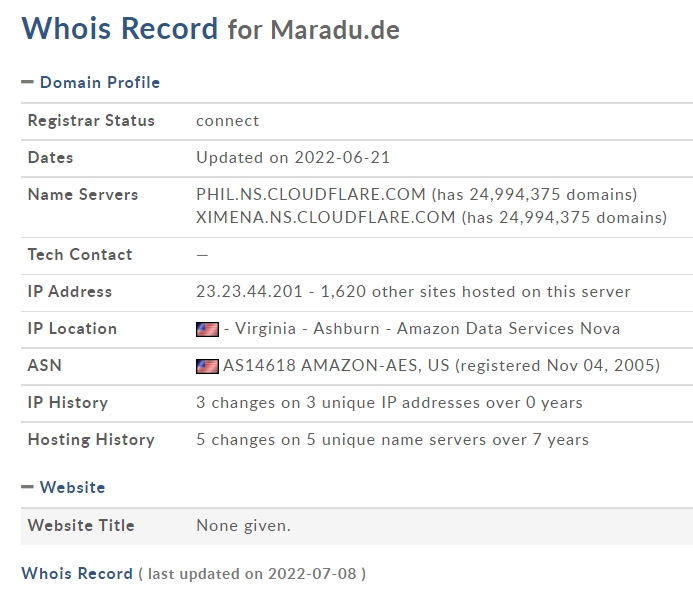This screenshot has height=590, width=693.
Task: Collapse the Website section
Action: click(27, 487)
